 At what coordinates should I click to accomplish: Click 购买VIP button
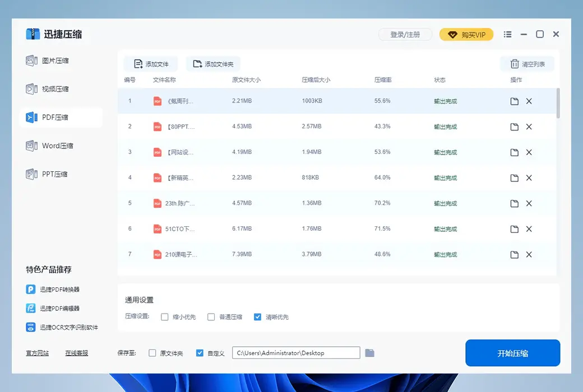coord(466,35)
